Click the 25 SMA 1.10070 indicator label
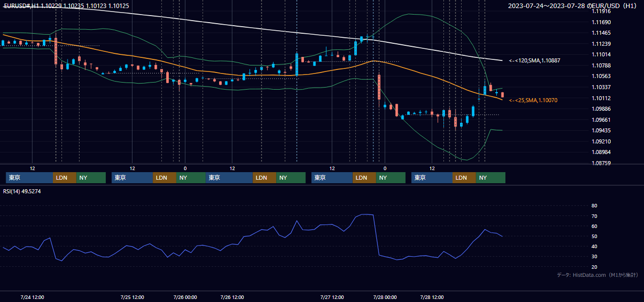Viewport: 644px width, 302px height. point(533,100)
